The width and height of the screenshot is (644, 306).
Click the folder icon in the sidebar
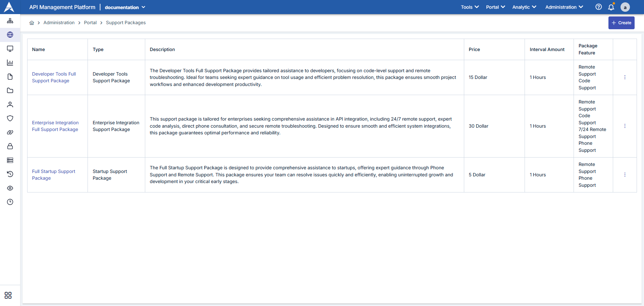click(x=10, y=90)
